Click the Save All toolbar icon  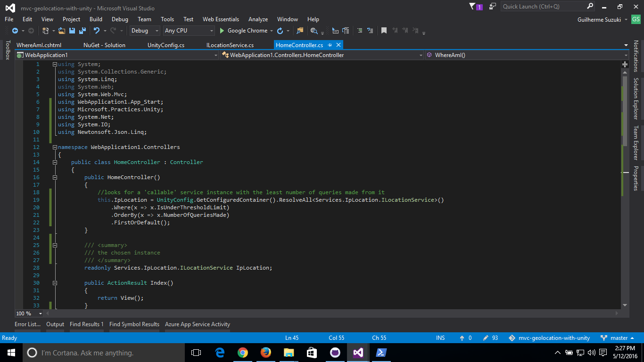click(x=82, y=31)
